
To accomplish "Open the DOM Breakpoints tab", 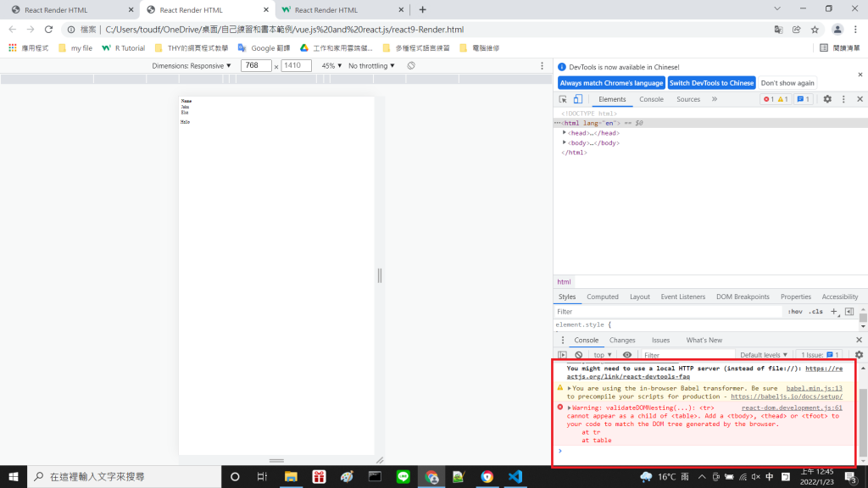I will (x=743, y=297).
